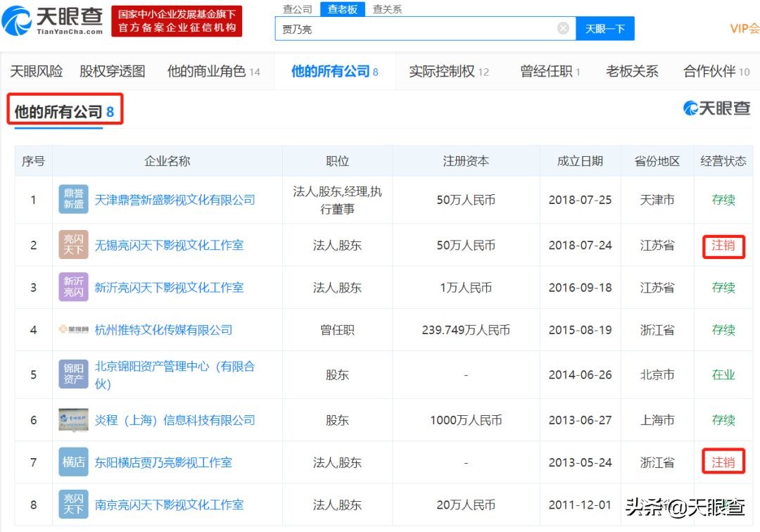
Task: Switch to the 查公司 search tab
Action: pos(297,8)
